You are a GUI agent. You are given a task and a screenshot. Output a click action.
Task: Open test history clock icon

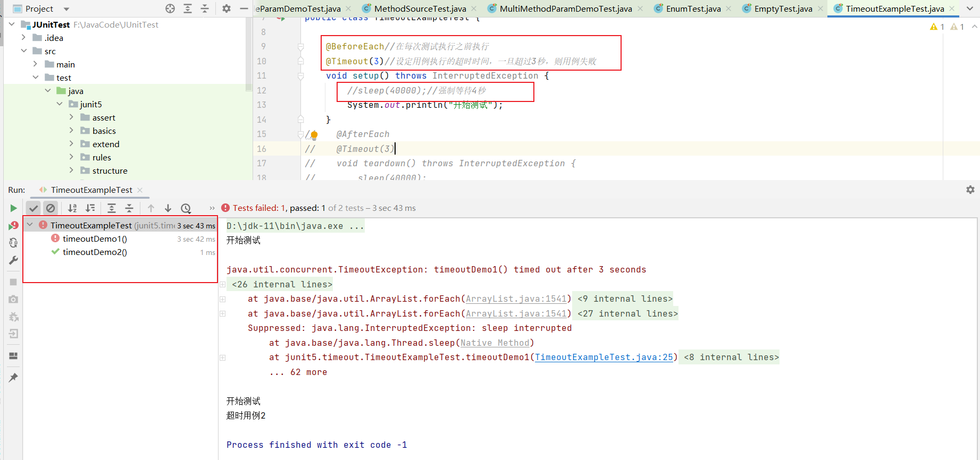(x=186, y=208)
